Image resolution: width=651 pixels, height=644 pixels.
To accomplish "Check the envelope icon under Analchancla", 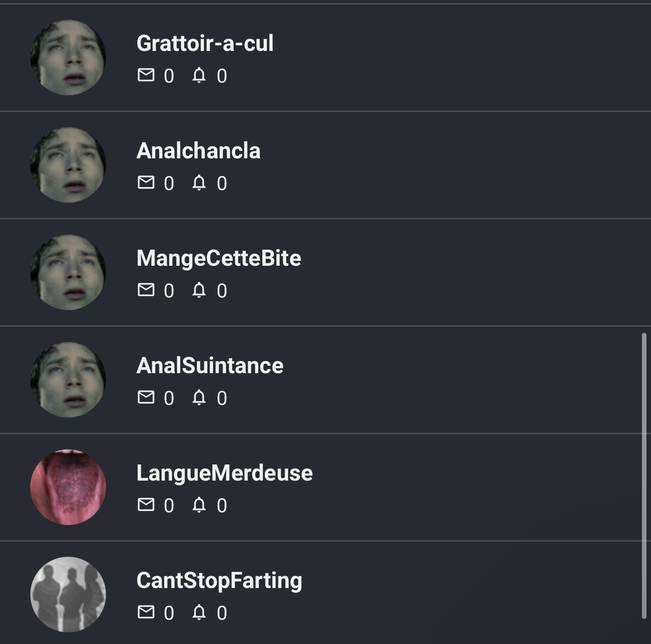I will (146, 183).
